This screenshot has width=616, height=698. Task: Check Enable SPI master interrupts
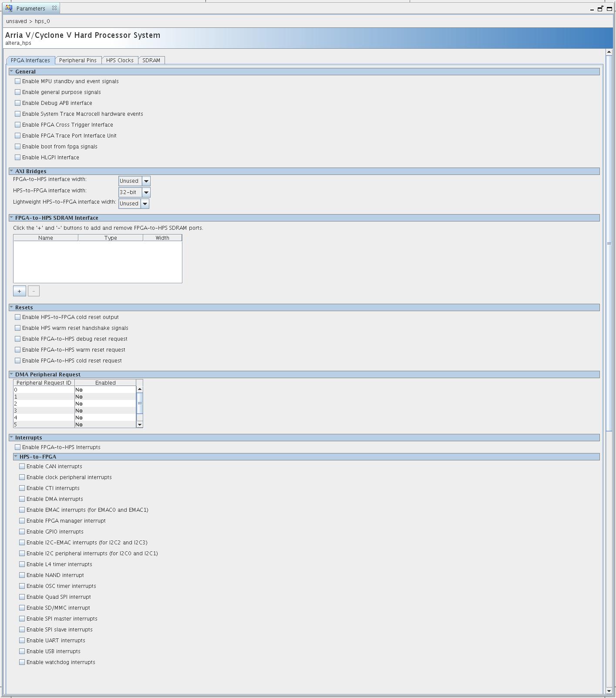click(22, 619)
